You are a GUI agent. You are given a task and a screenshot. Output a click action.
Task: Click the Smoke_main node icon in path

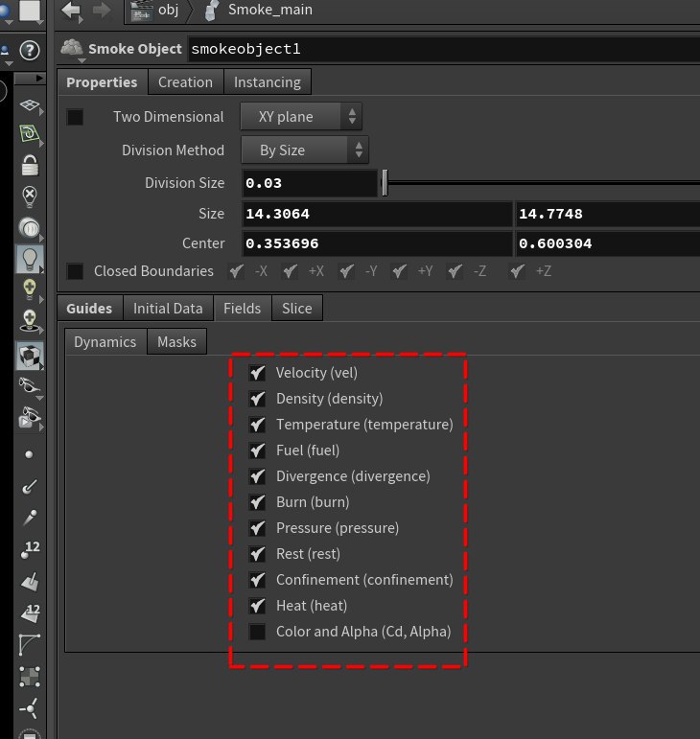coord(212,11)
